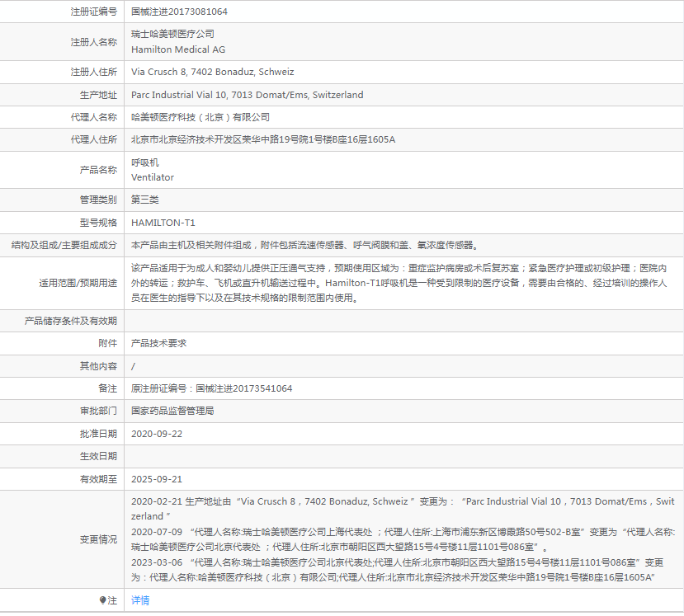684x616 pixels.
Task: Select approval date 2020-09-22
Action: click(157, 434)
